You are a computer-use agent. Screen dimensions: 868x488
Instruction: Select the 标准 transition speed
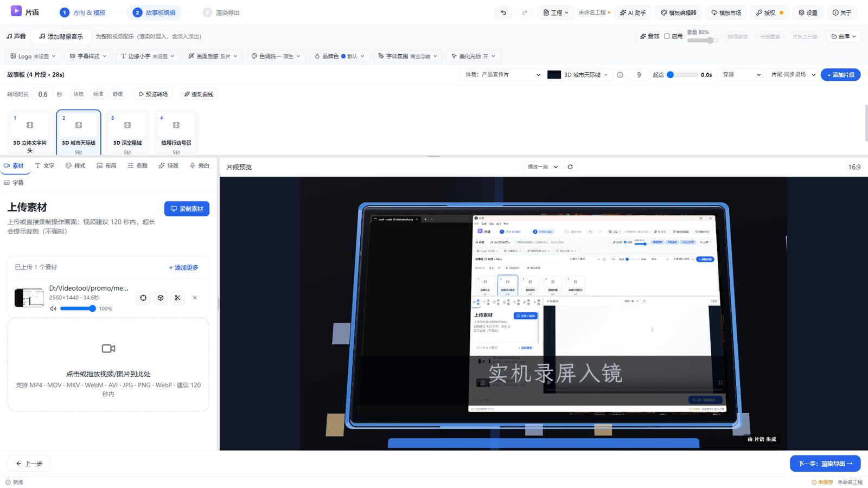tap(98, 94)
